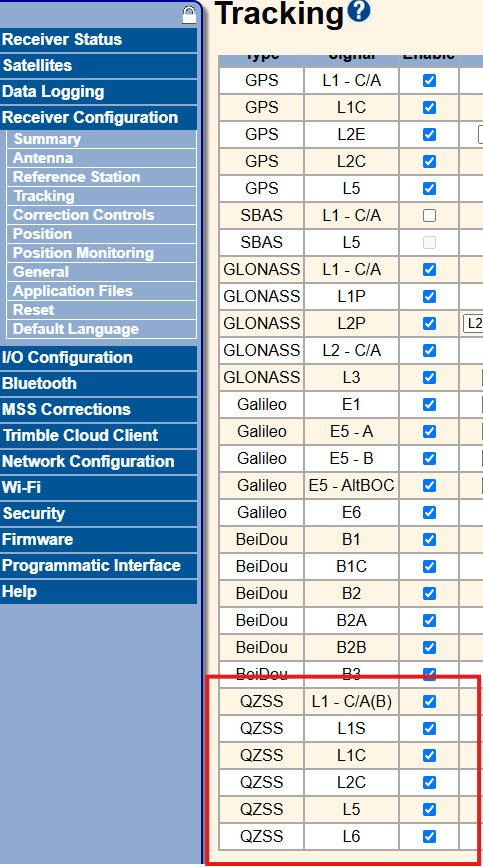Image resolution: width=483 pixels, height=867 pixels.
Task: Disable the GLONASS L3 checkbox
Action: click(x=429, y=378)
